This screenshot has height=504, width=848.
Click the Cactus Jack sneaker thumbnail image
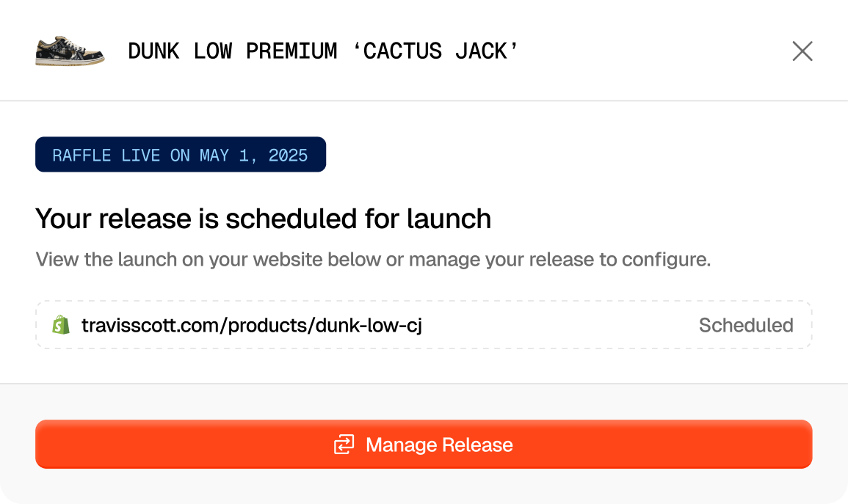pyautogui.click(x=70, y=51)
